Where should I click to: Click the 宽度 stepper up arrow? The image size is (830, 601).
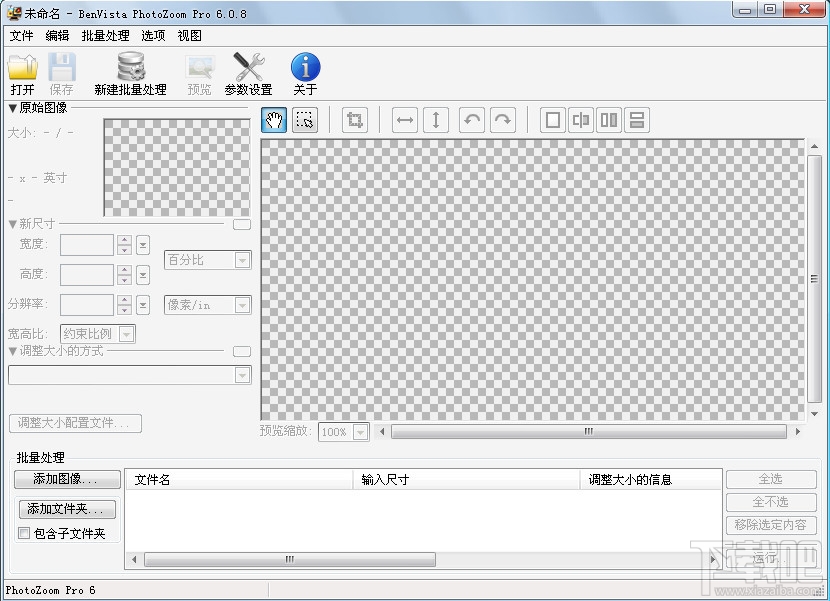124,240
